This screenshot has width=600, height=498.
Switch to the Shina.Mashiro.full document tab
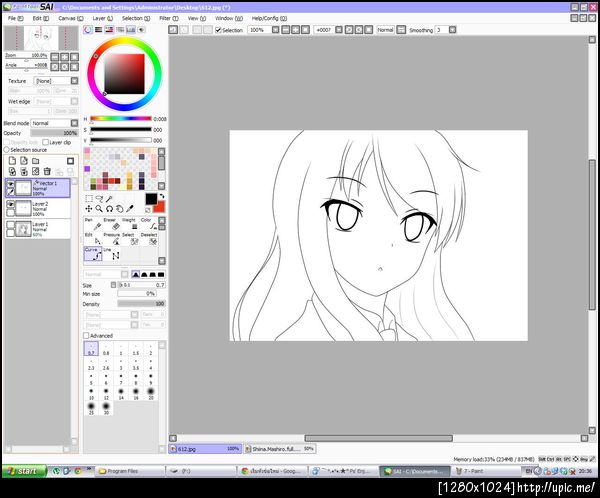tap(280, 449)
